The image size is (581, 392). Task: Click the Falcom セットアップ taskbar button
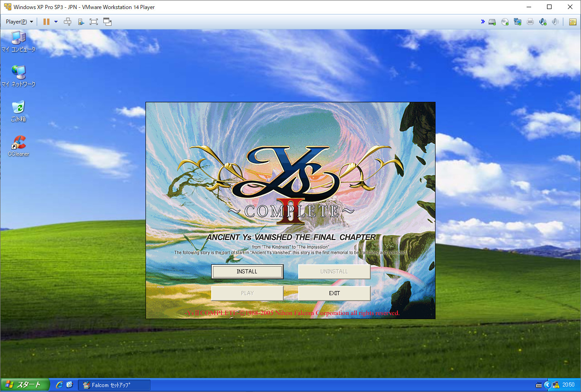[x=114, y=385]
